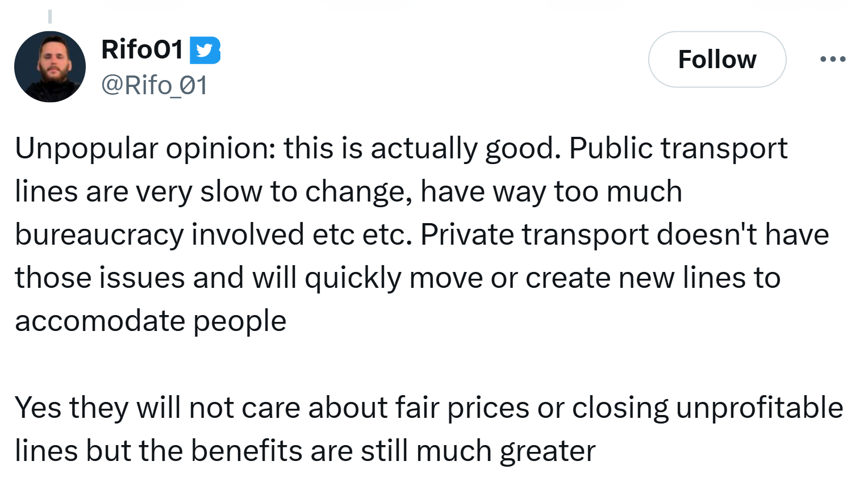The image size is (868, 503).
Task: Open the Rifo01 display name link
Action: (x=142, y=49)
